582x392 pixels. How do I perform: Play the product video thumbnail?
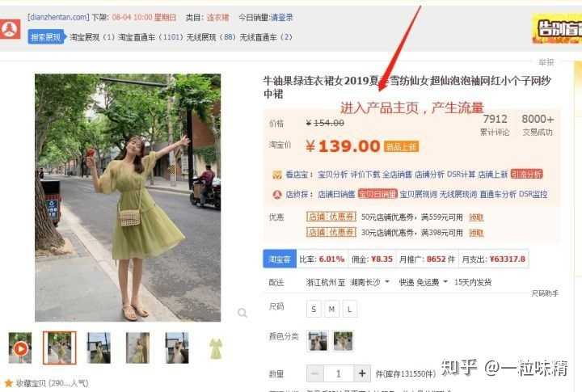pos(20,348)
